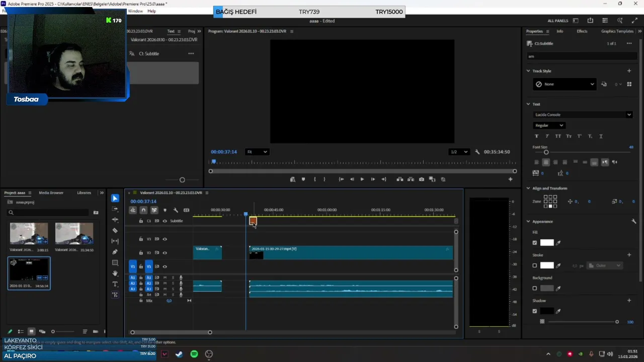Collapse the Track Style section
Screen dimensions: 644x362
pos(528,71)
